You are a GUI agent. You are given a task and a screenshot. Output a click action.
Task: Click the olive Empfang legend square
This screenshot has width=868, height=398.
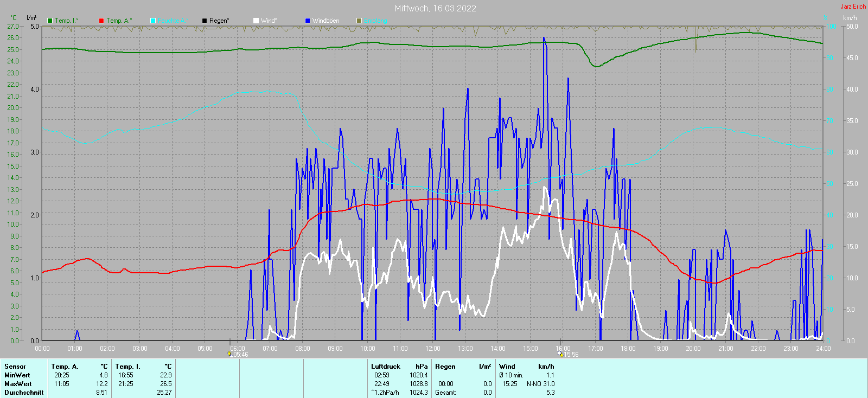click(x=359, y=21)
